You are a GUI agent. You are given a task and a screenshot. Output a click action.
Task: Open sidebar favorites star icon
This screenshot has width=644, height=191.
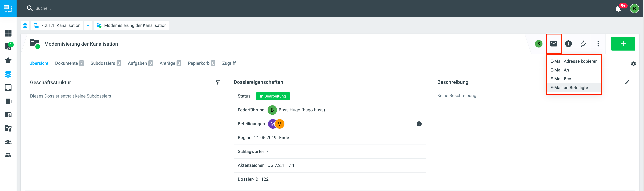[8, 60]
